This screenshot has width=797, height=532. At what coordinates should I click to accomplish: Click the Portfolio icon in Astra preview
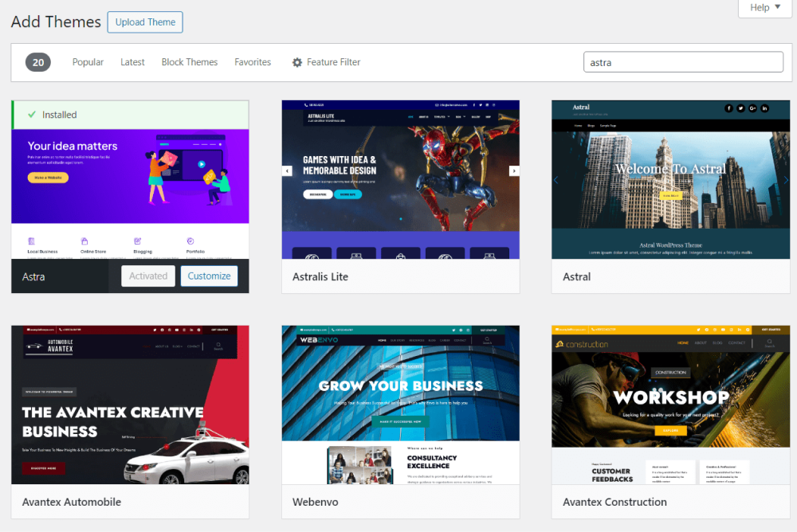(x=190, y=241)
